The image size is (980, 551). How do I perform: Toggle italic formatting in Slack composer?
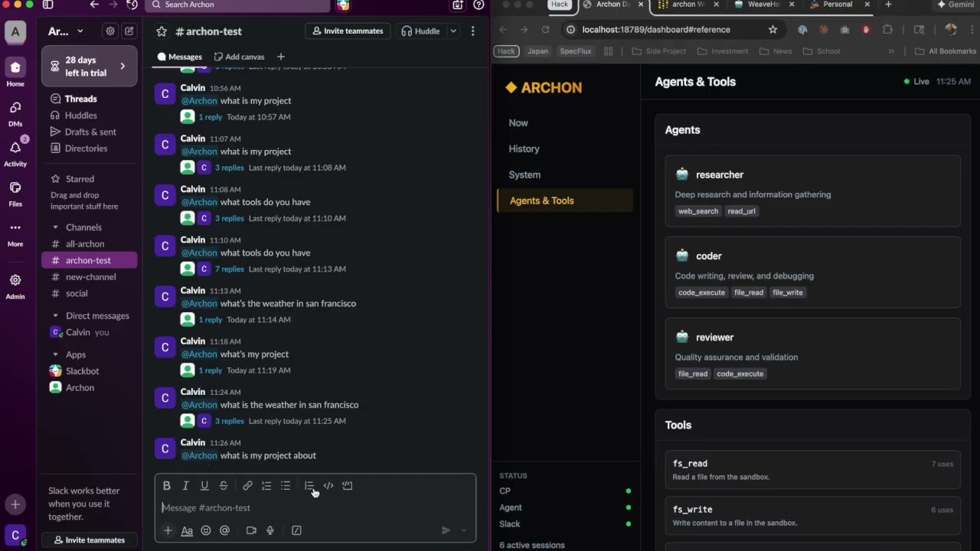click(185, 485)
